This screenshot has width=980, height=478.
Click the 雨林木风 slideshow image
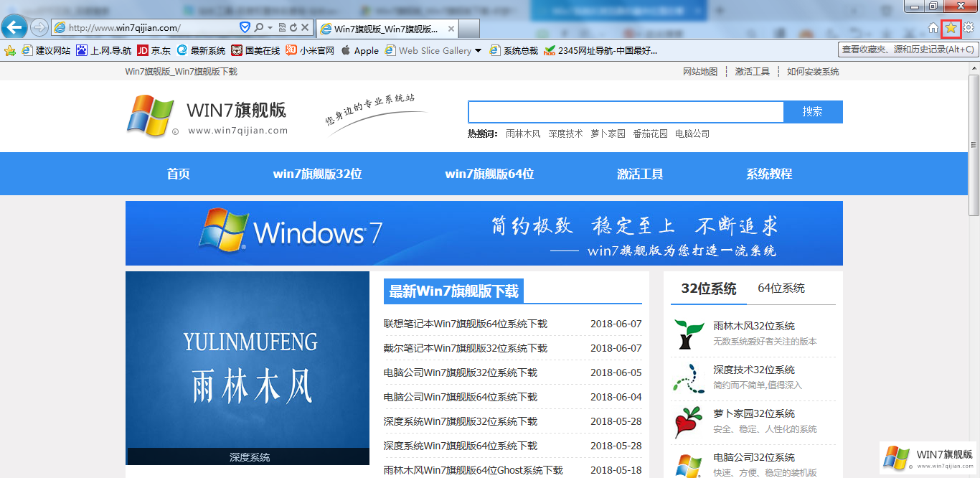click(248, 367)
